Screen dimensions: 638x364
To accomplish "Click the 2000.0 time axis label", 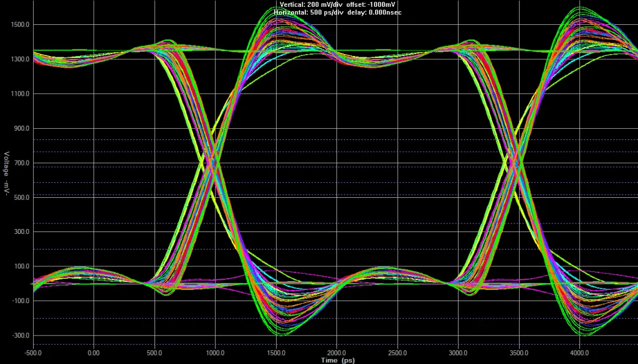I will [336, 353].
